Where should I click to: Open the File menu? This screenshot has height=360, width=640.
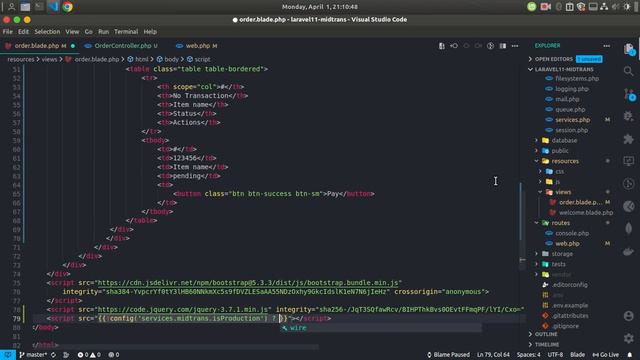click(8, 31)
